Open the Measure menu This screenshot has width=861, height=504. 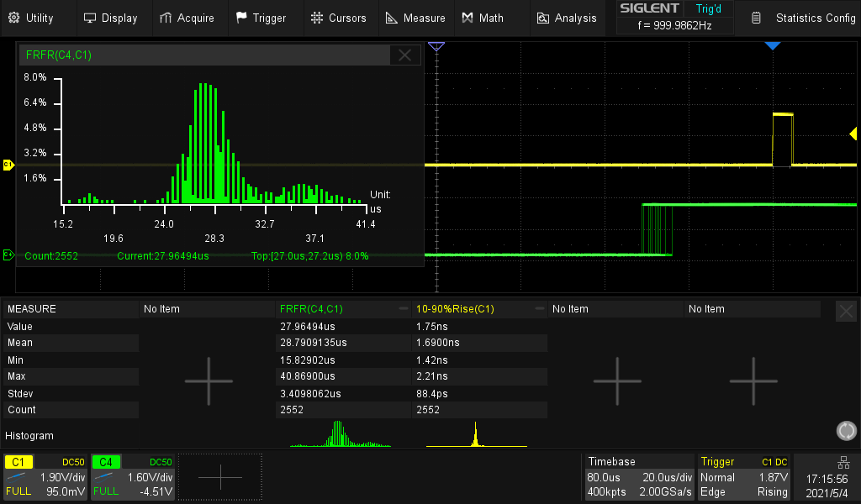pos(415,18)
